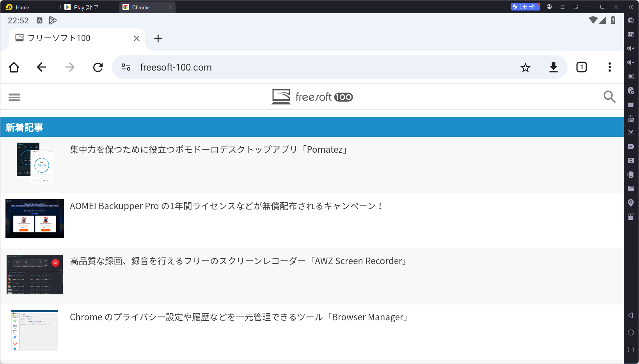The height and width of the screenshot is (364, 639).
Task: Open Chrome's three-dot overflow menu
Action: [x=610, y=67]
